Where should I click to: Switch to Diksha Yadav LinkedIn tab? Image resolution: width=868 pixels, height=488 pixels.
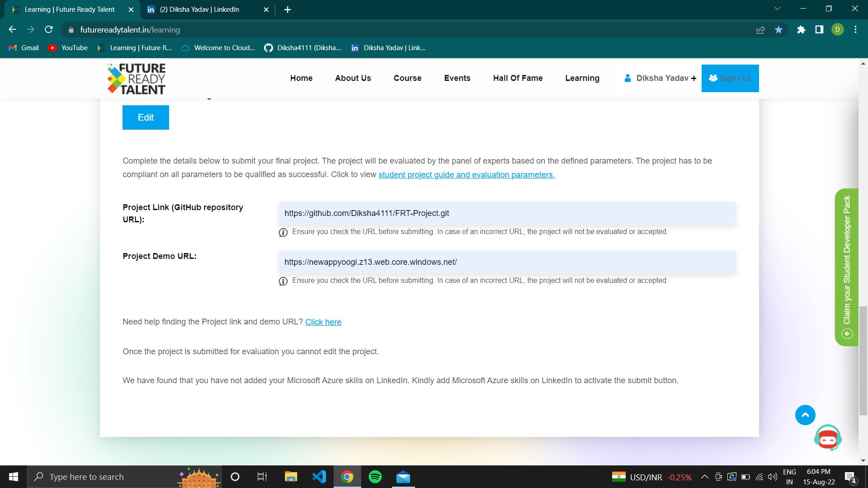click(x=199, y=9)
